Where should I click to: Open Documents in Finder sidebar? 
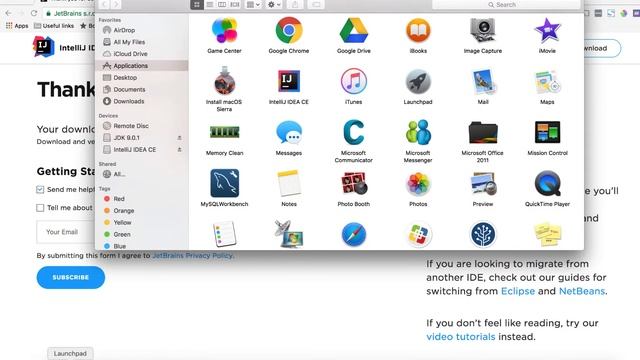(129, 89)
